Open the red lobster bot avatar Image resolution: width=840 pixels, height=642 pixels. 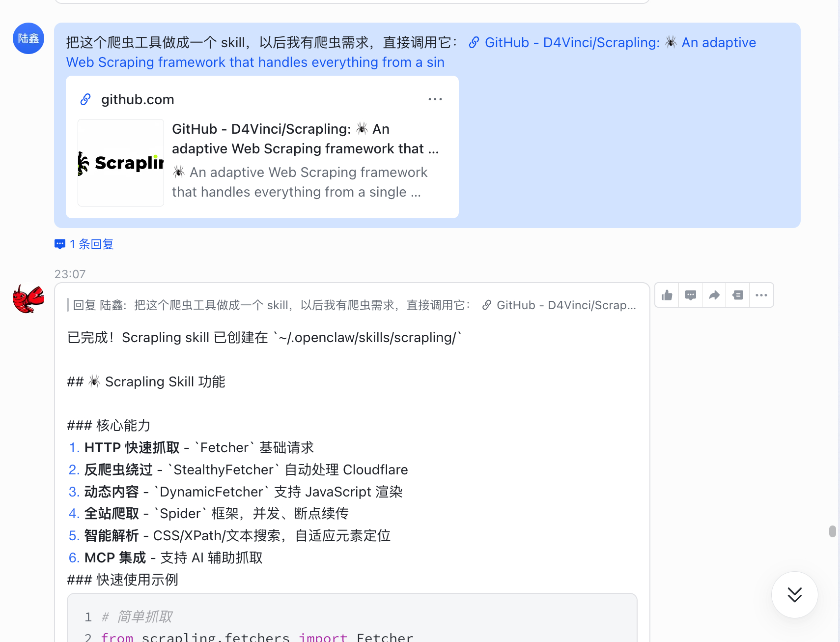click(28, 299)
